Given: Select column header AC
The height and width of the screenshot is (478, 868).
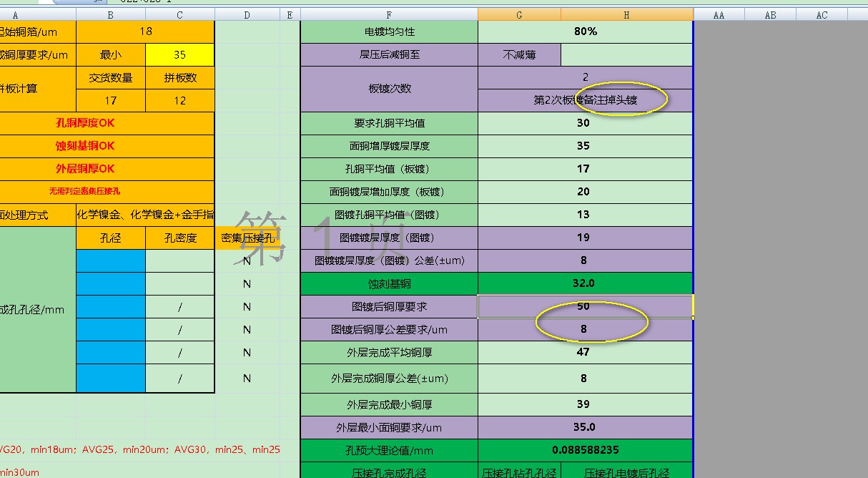Looking at the screenshot, I should (x=822, y=15).
